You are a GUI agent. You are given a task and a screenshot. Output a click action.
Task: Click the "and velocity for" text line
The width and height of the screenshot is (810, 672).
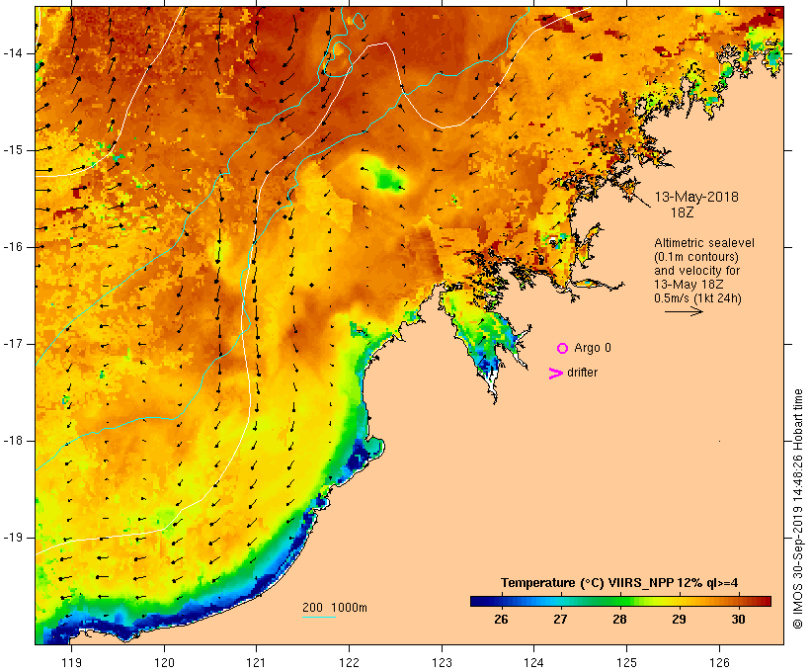(696, 271)
